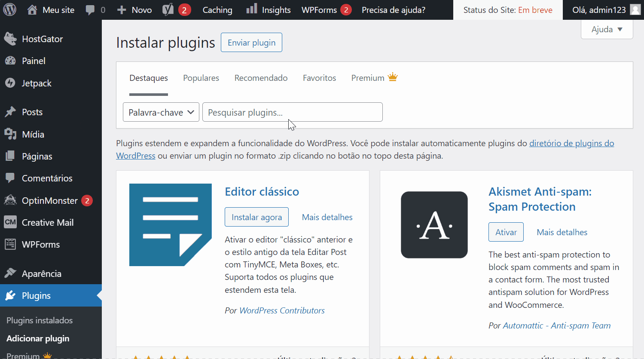Click the red 2 badge beside OptinMonster
The width and height of the screenshot is (644, 359).
[87, 200]
